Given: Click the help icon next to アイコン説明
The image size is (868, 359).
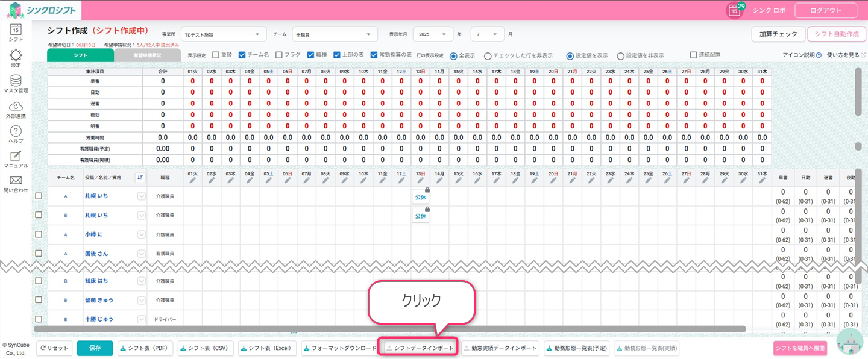Looking at the screenshot, I should 819,55.
